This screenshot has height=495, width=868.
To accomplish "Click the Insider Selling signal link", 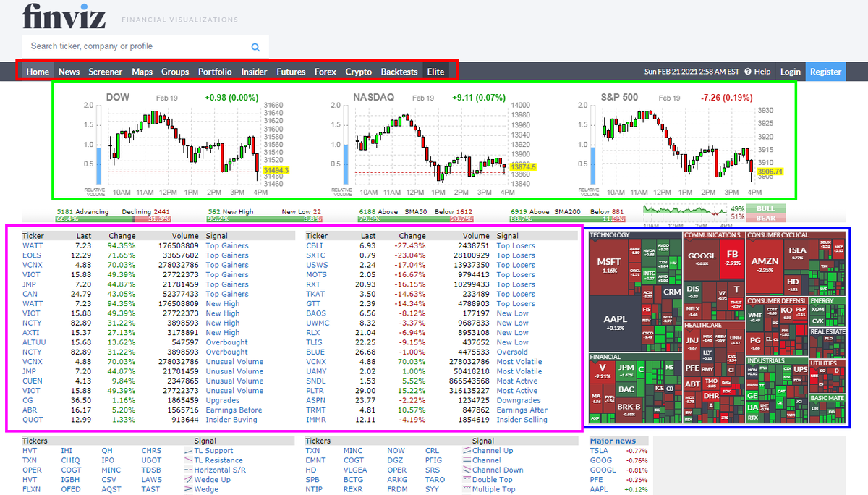I will (x=522, y=420).
